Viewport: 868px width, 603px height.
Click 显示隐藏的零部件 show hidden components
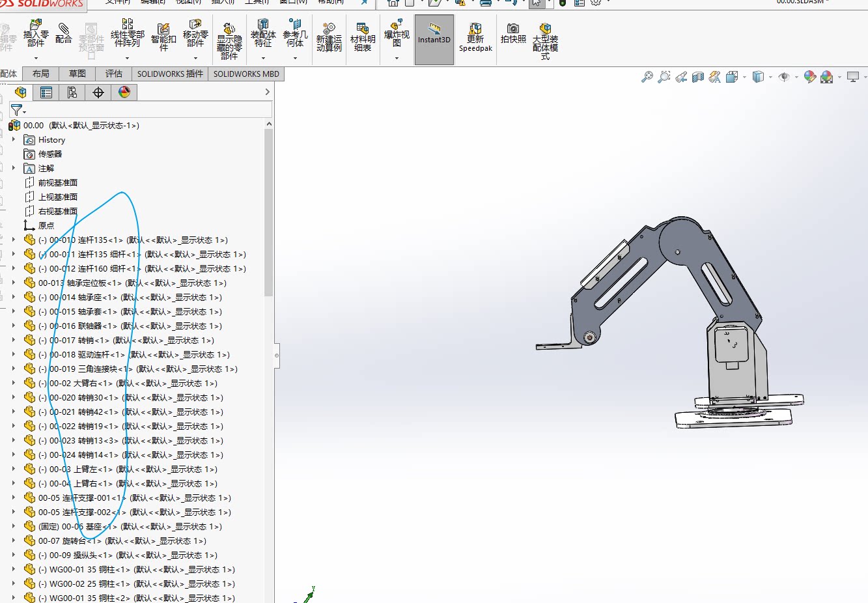[229, 41]
